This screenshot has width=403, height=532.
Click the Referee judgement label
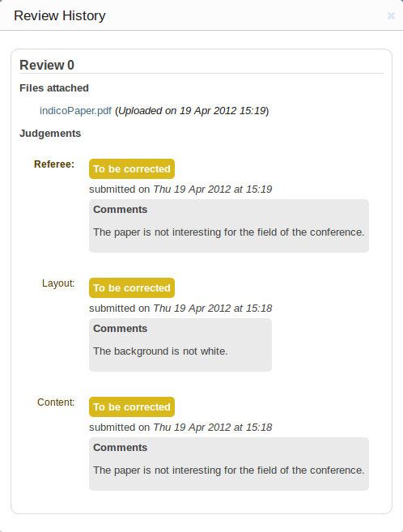click(54, 164)
